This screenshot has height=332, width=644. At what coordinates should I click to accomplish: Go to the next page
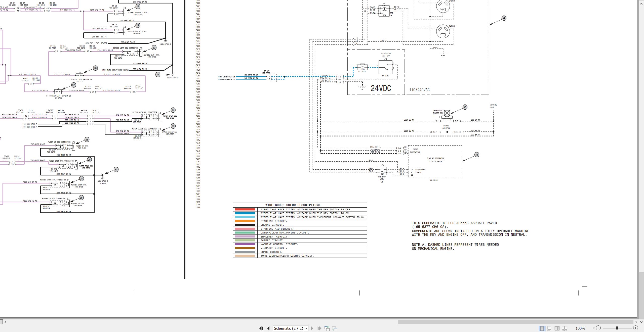click(x=312, y=328)
